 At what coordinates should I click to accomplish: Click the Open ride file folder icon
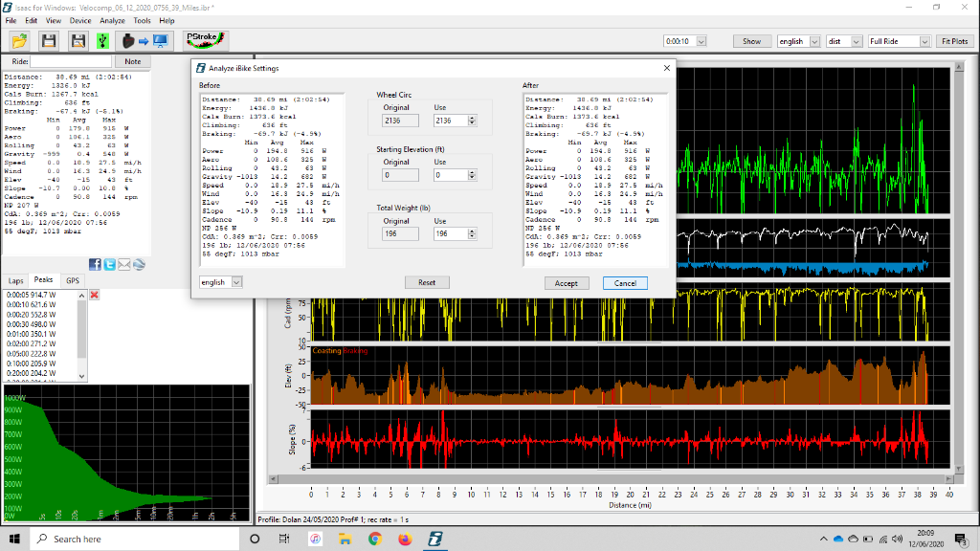coord(20,41)
